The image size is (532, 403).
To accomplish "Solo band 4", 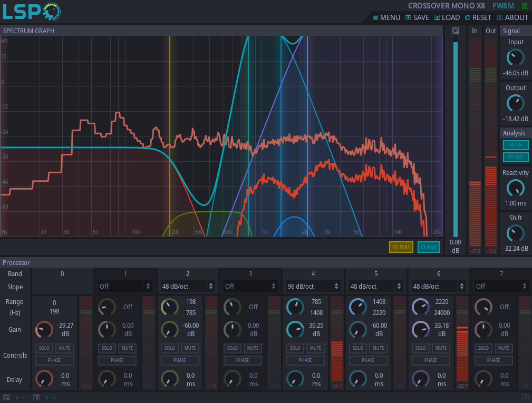I will click(x=295, y=348).
